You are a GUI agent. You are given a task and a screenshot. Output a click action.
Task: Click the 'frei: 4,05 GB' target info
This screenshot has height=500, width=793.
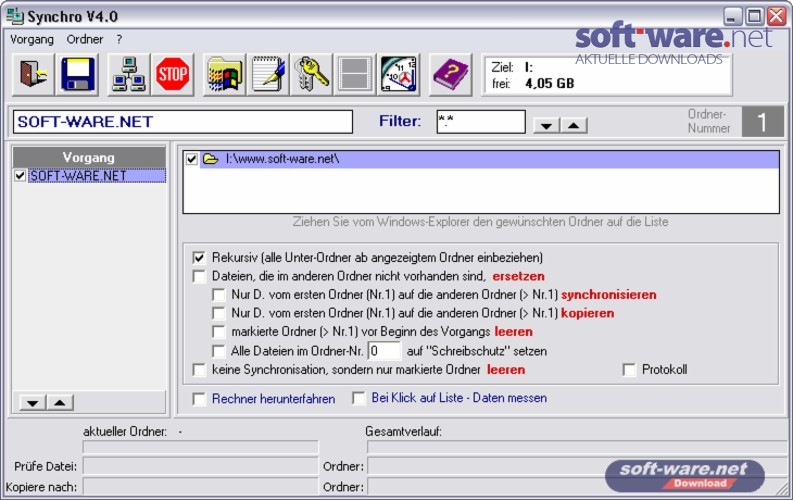(x=533, y=84)
